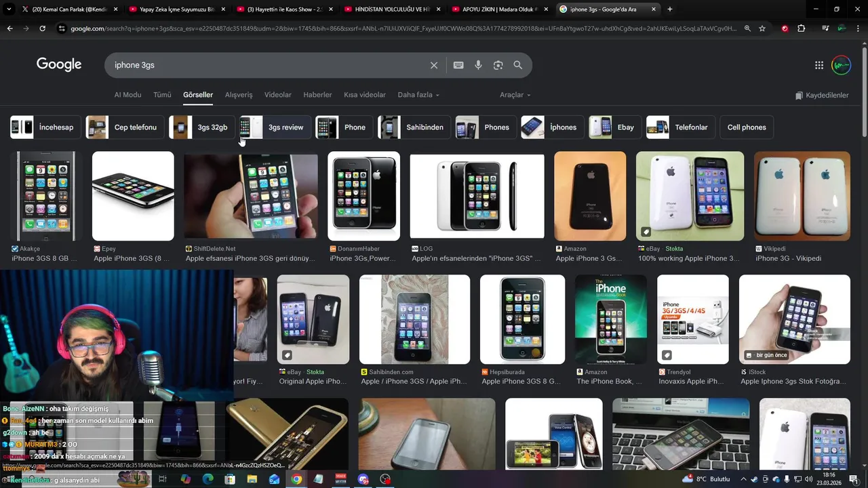This screenshot has height=488, width=868.
Task: Select the Videolar search tab
Action: click(x=278, y=95)
